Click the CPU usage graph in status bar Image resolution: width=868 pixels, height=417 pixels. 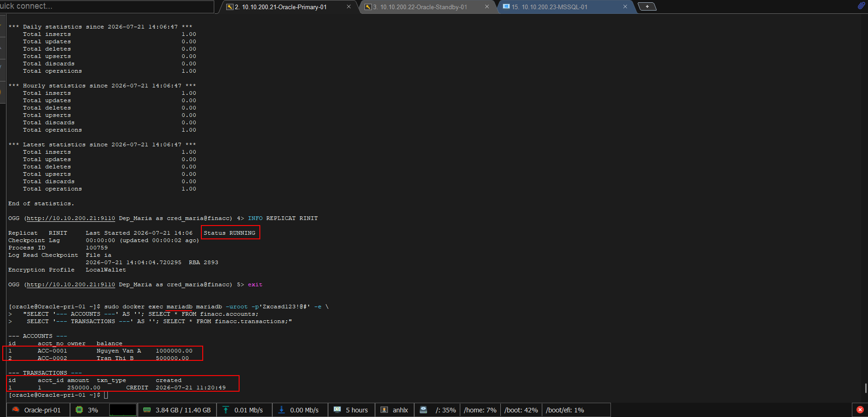click(x=123, y=410)
